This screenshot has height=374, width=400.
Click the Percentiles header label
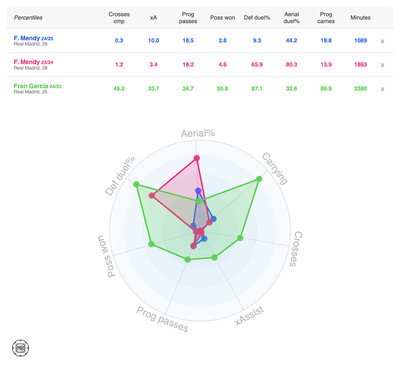[x=28, y=18]
